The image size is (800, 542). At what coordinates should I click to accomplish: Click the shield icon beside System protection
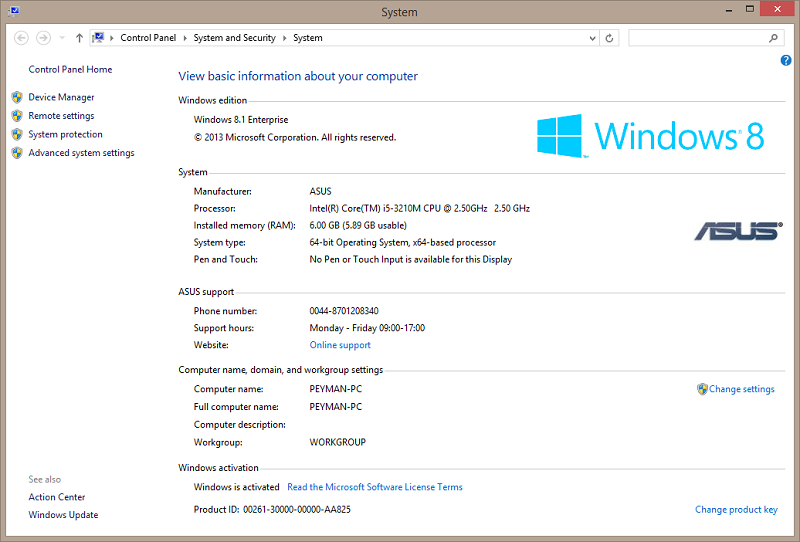coord(17,134)
